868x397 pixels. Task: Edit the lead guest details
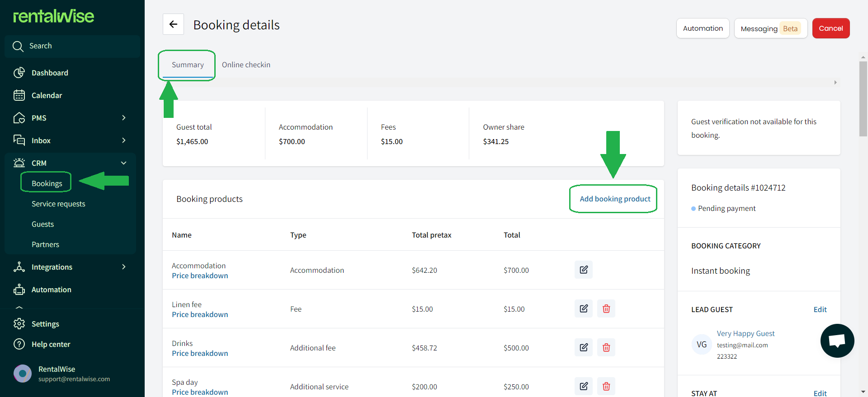[x=820, y=309]
